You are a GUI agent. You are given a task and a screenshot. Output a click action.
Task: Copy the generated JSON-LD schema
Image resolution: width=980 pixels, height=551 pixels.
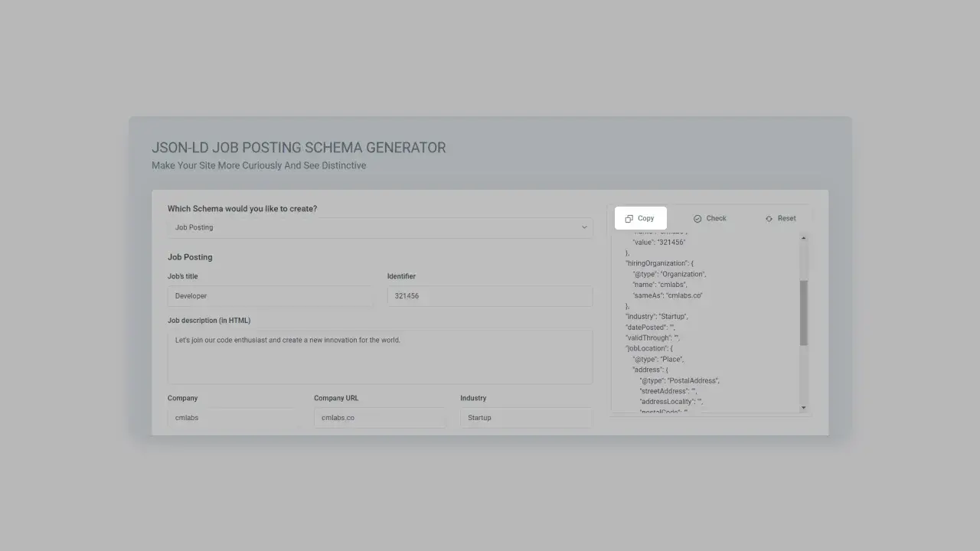[640, 218]
